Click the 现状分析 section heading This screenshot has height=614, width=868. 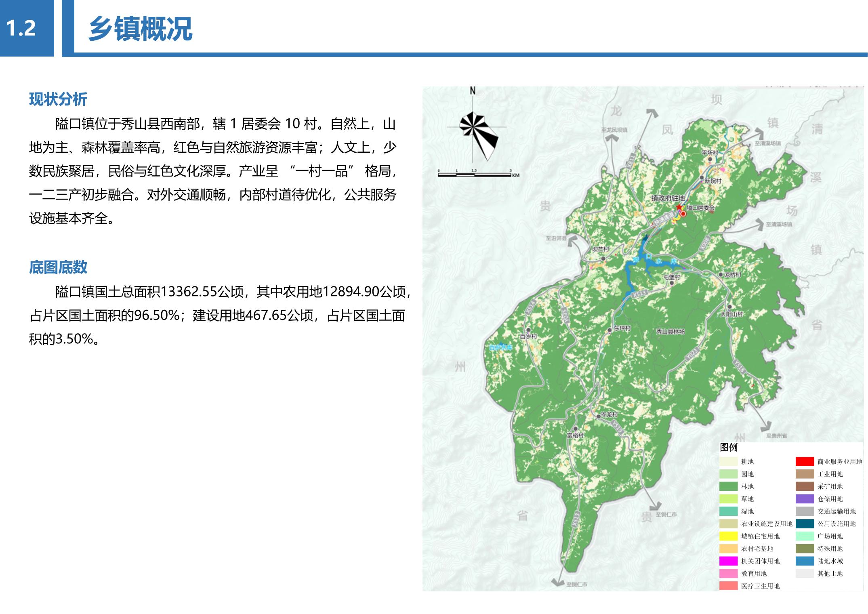click(x=58, y=99)
